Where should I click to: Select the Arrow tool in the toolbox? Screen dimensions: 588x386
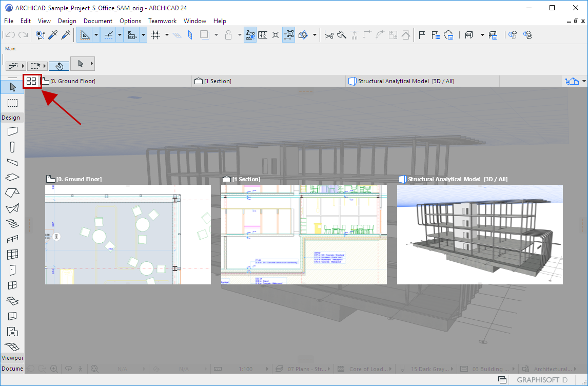(12, 87)
